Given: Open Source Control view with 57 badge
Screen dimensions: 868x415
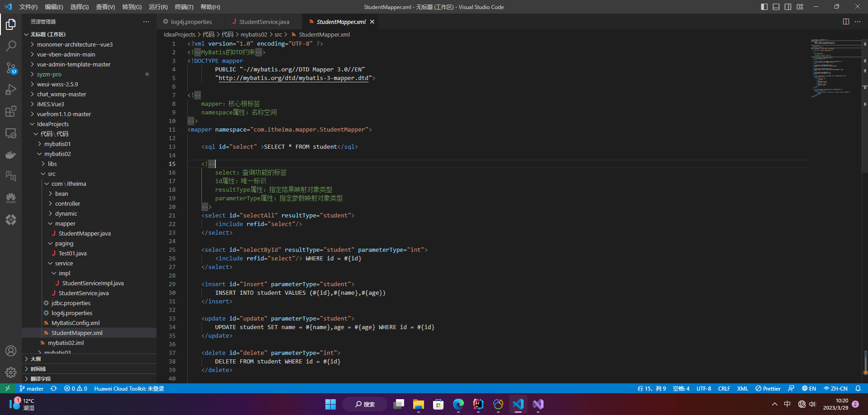Looking at the screenshot, I should (11, 68).
